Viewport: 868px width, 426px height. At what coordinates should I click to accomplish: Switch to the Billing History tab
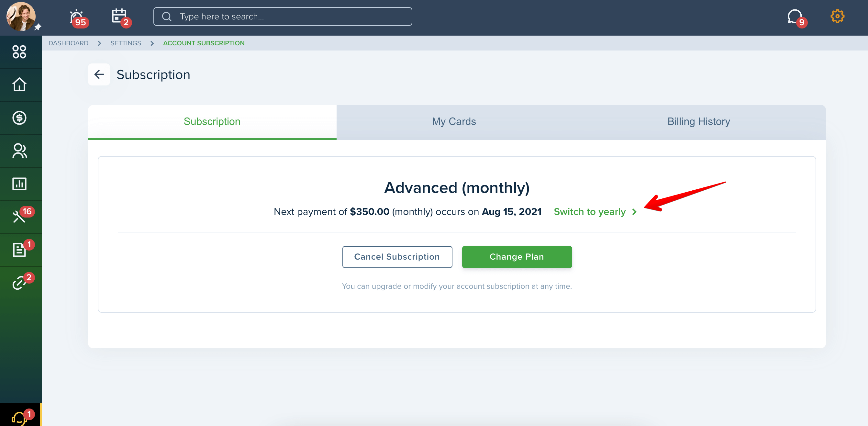click(698, 121)
